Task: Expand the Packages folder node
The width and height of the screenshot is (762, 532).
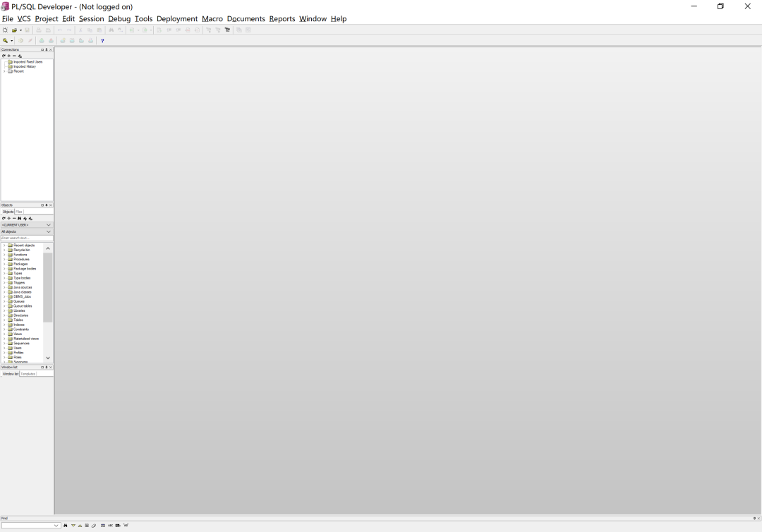Action: click(x=4, y=265)
